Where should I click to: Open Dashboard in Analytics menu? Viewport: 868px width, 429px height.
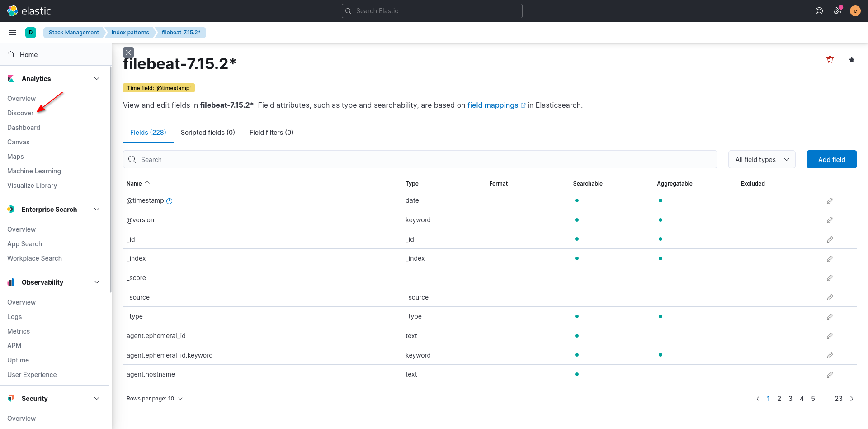(x=24, y=128)
